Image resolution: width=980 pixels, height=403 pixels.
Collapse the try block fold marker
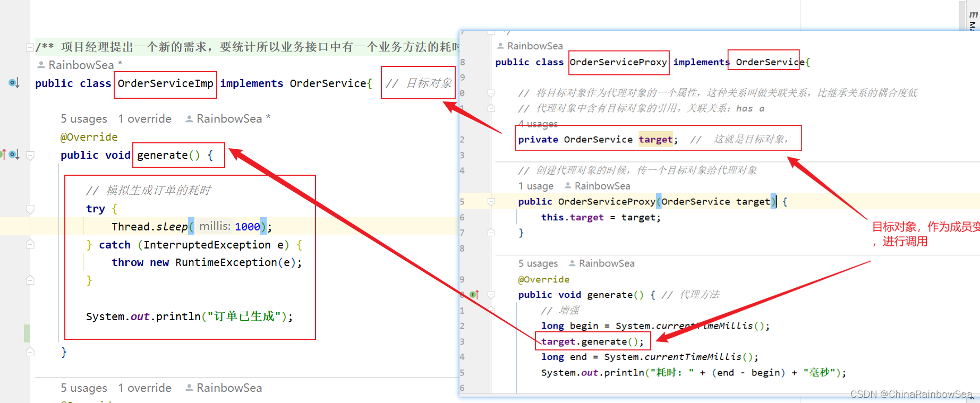click(30, 209)
